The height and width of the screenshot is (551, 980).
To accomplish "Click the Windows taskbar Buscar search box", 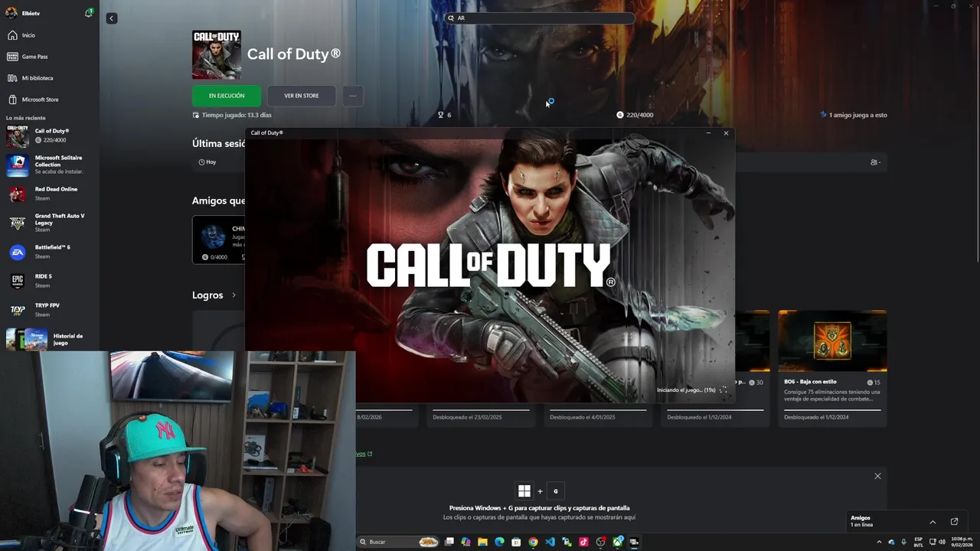I will click(x=398, y=542).
